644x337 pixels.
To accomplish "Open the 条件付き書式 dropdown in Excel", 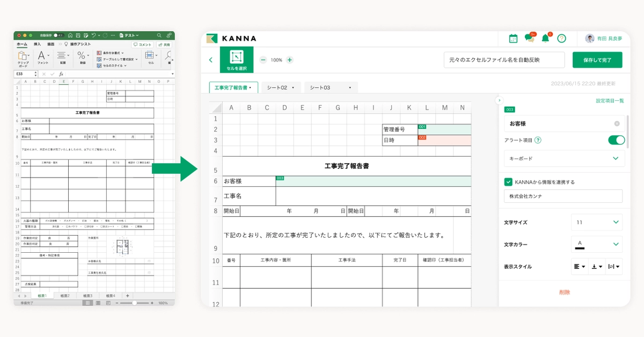I will coord(111,53).
